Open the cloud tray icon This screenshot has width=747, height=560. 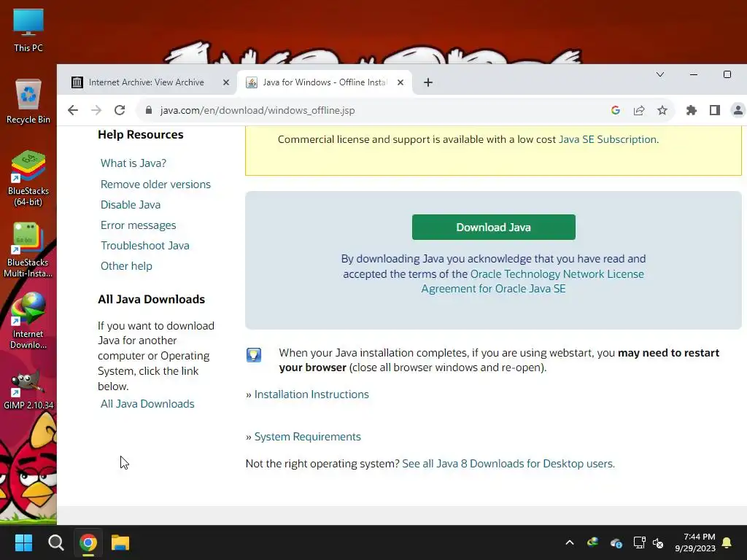coord(616,542)
